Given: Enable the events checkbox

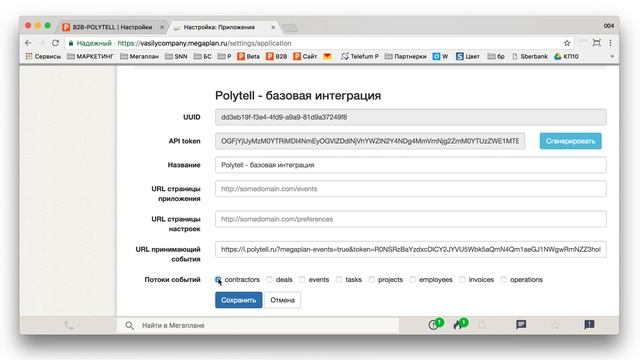Looking at the screenshot, I should point(302,280).
